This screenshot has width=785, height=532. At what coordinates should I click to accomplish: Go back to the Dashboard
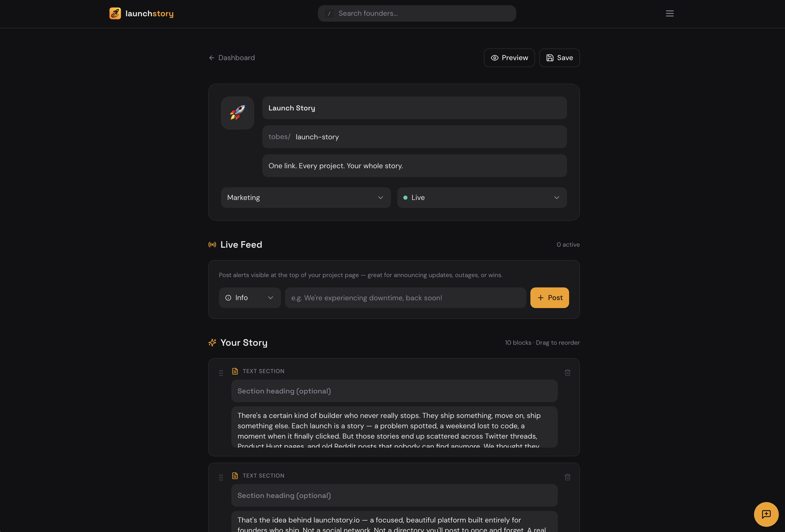[231, 58]
